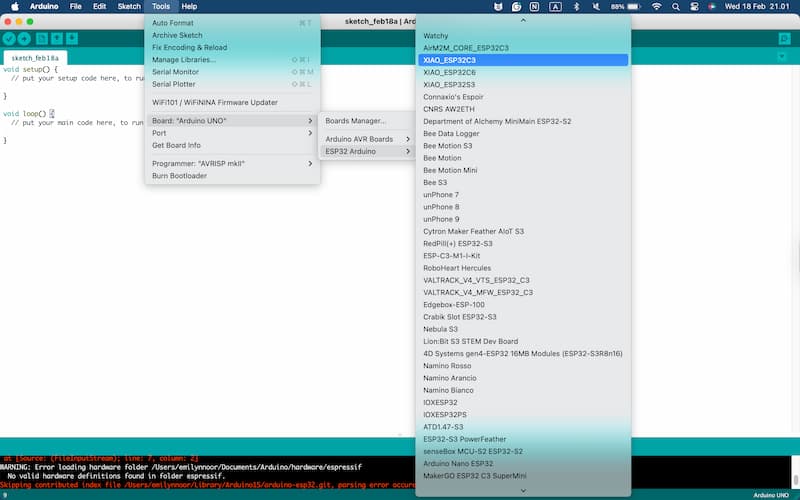This screenshot has height=500, width=800.
Task: Open Boards Manager...
Action: pos(367,121)
